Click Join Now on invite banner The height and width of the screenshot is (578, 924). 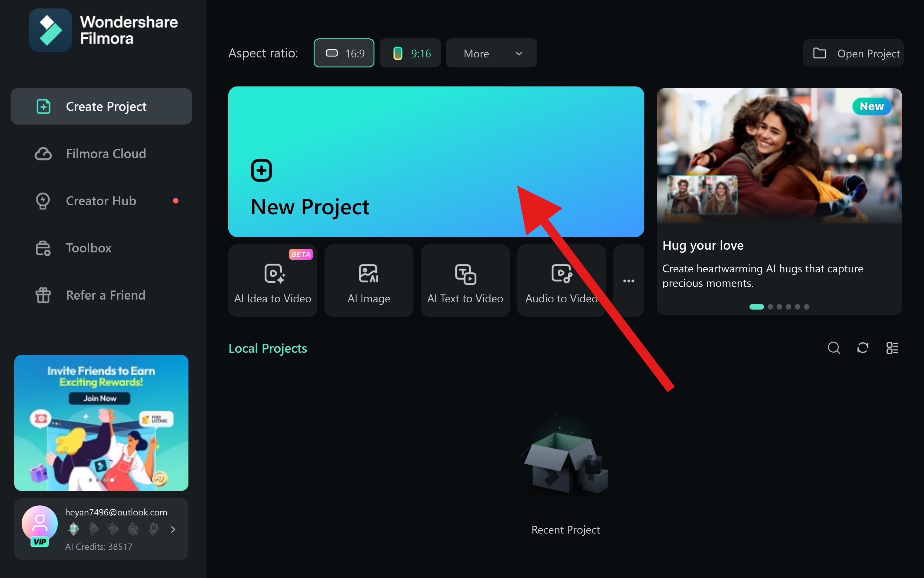click(x=100, y=398)
